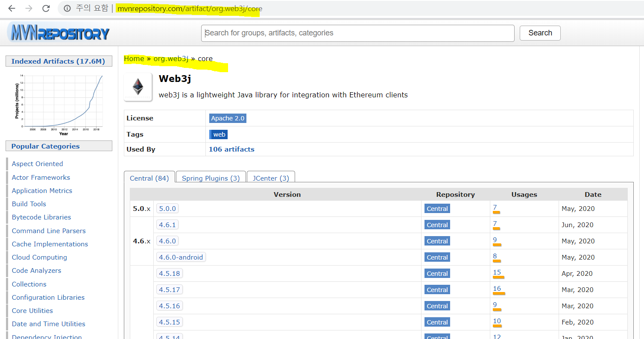Screen dimensions: 644x339
Task: Click the Web3j Ethereum logo image
Action: (138, 87)
